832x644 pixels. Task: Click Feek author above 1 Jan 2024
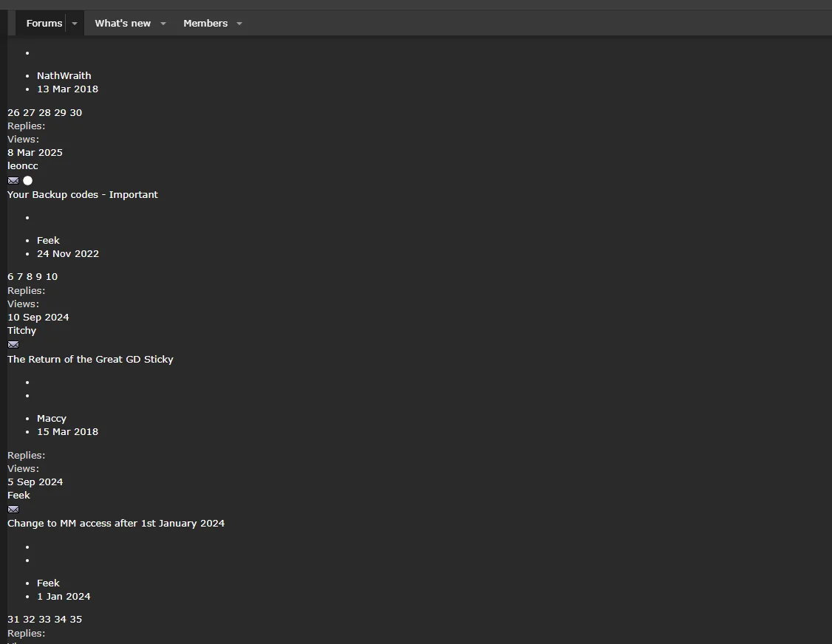(48, 583)
